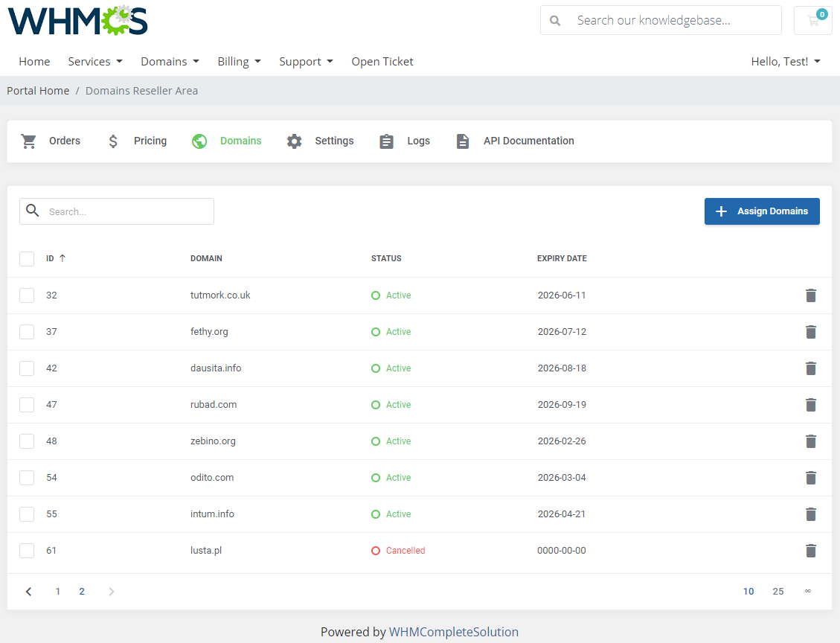Open Settings via the gear icon
This screenshot has height=643, width=840.
coord(294,141)
